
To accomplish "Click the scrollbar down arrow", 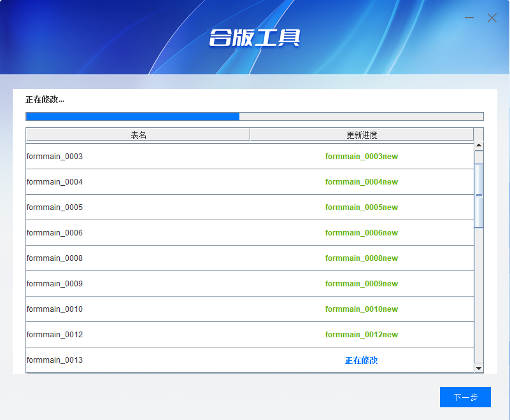I will (479, 368).
